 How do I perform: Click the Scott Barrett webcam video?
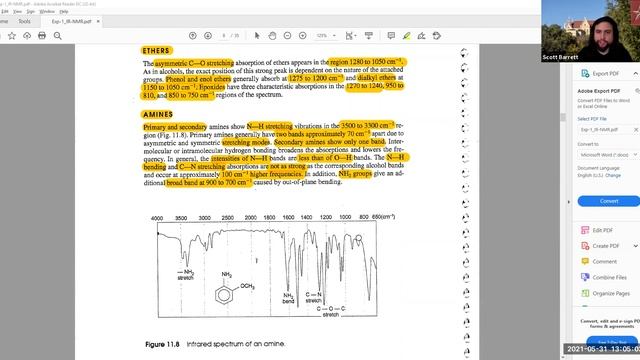pyautogui.click(x=591, y=31)
